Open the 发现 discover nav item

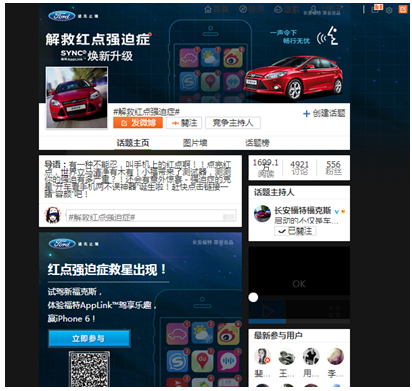click(x=252, y=9)
